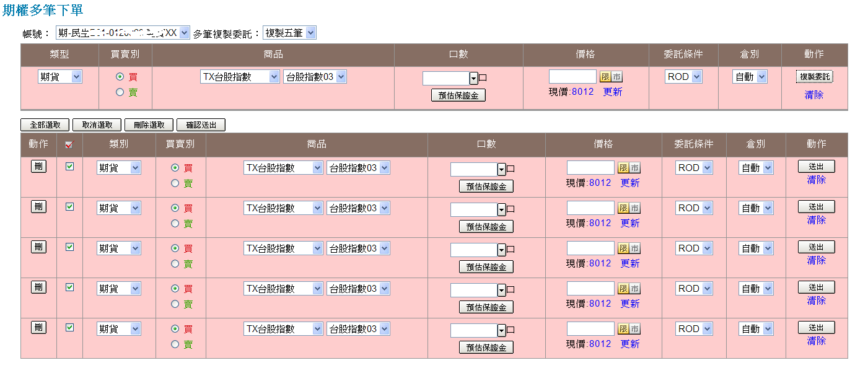This screenshot has height=368, width=868.
Task: Click the 刪 delete icon on the first order row
Action: (x=38, y=167)
